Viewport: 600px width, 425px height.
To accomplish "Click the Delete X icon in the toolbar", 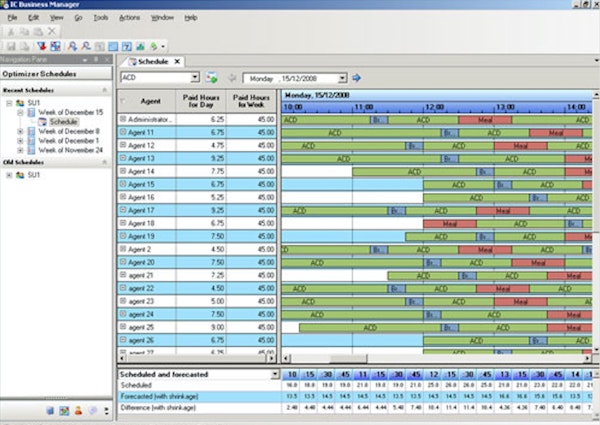I will (52, 32).
